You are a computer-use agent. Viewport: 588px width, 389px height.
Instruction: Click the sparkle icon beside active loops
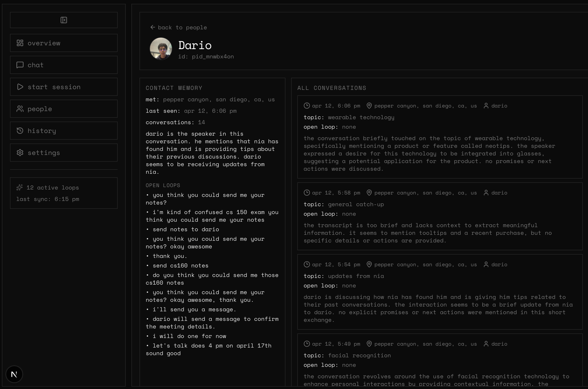click(x=20, y=187)
